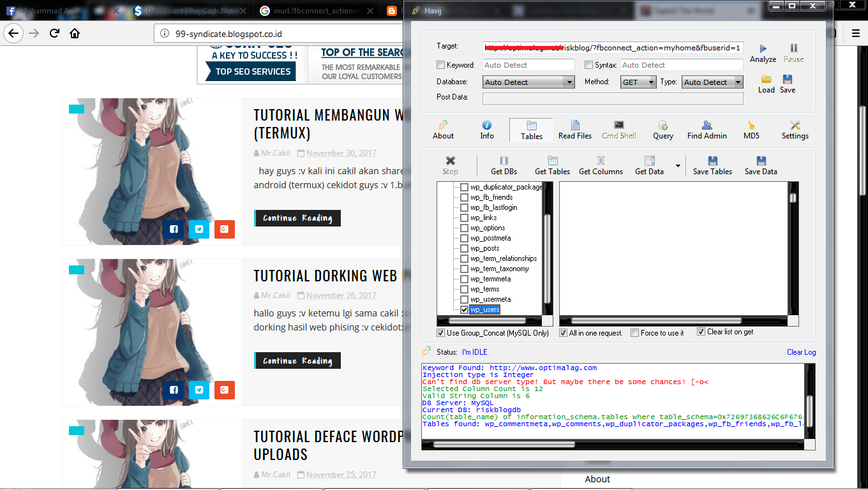
Task: Open the Info section
Action: (487, 130)
